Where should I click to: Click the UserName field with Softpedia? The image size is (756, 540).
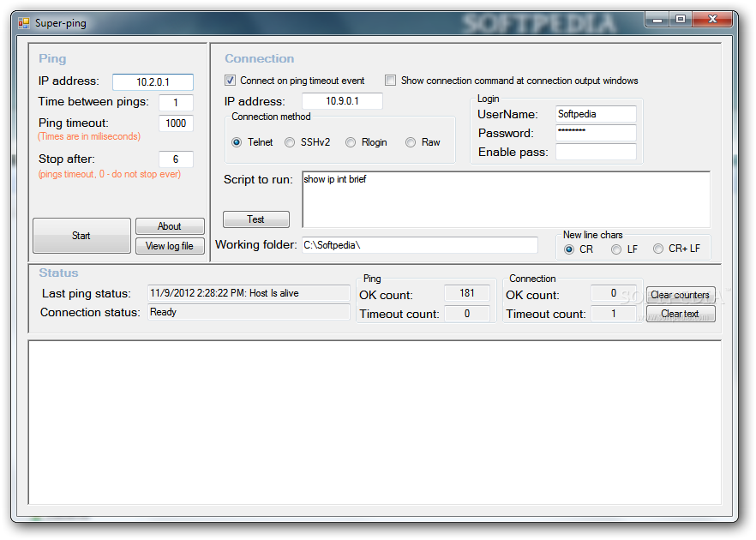(596, 114)
